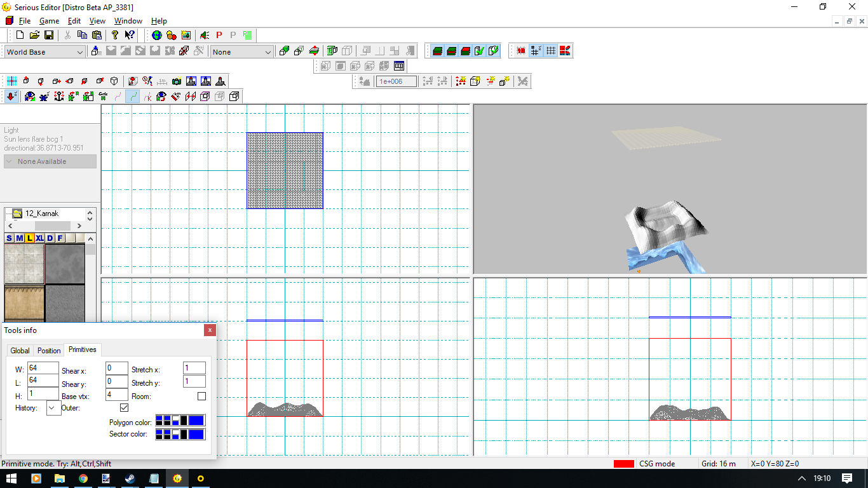Click the anchor icon in the toolbar
Screen dimensions: 868x488
tap(59, 97)
